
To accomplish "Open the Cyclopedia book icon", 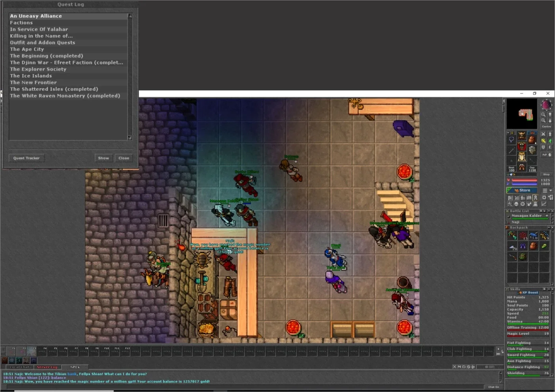I will pos(529,198).
